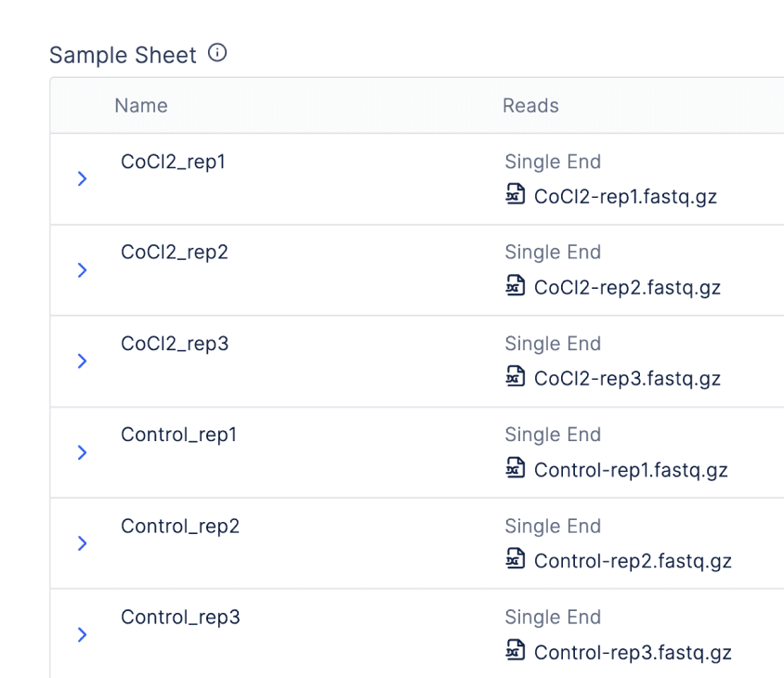Select the Control_rep2 sample name
784x678 pixels.
point(180,527)
